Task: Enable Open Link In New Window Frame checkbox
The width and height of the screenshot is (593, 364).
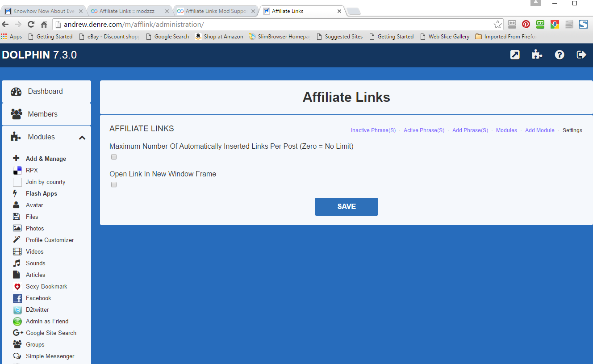Action: coord(114,184)
